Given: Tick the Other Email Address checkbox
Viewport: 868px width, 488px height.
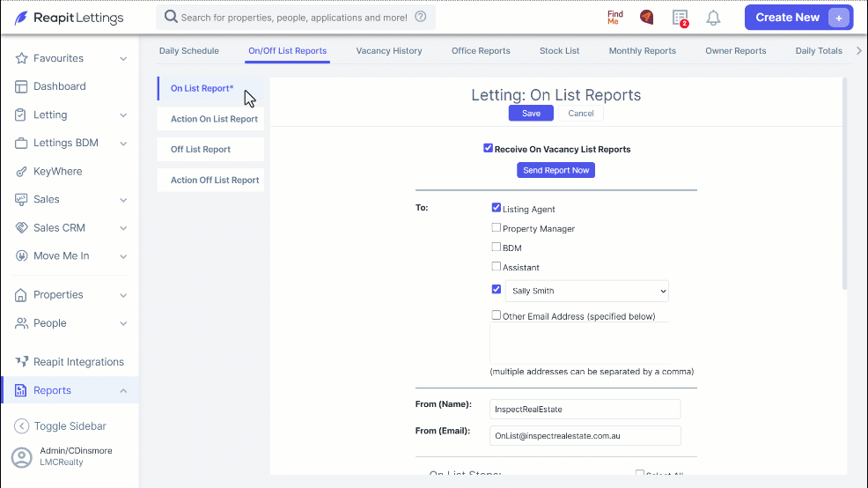Looking at the screenshot, I should pos(496,315).
